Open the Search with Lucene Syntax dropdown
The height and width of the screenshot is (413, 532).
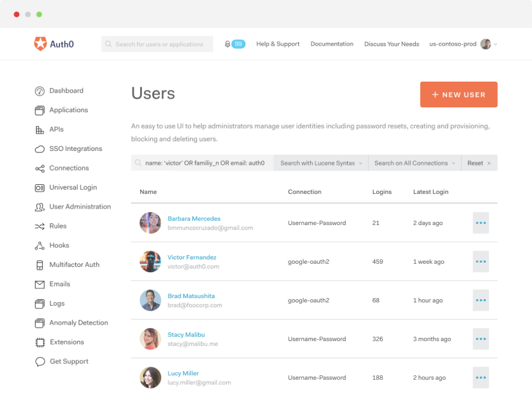pyautogui.click(x=321, y=163)
